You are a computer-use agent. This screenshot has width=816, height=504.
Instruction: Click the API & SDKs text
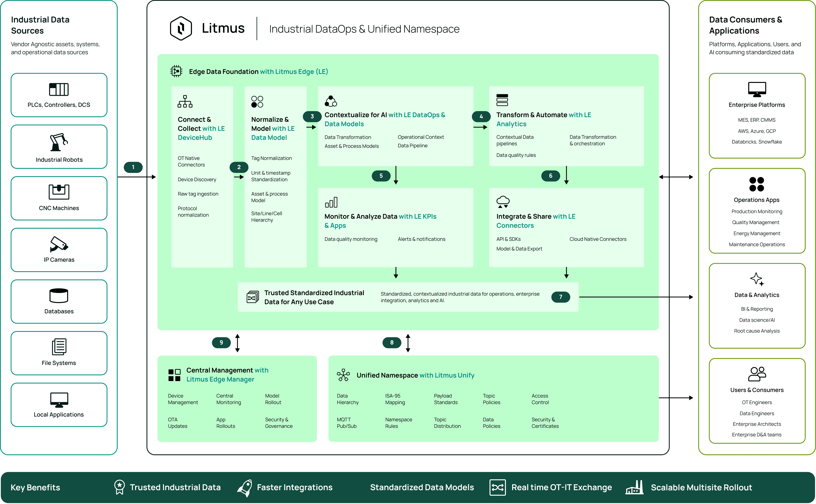[x=508, y=239]
